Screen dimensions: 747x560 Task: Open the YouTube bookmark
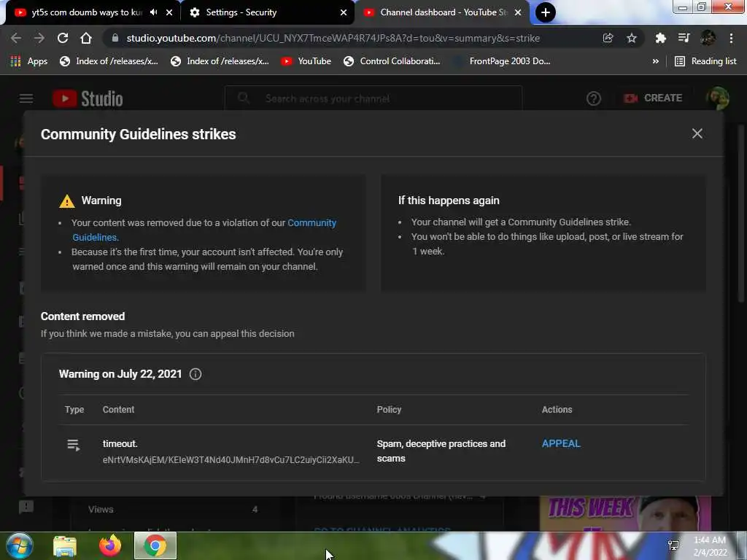pos(306,61)
